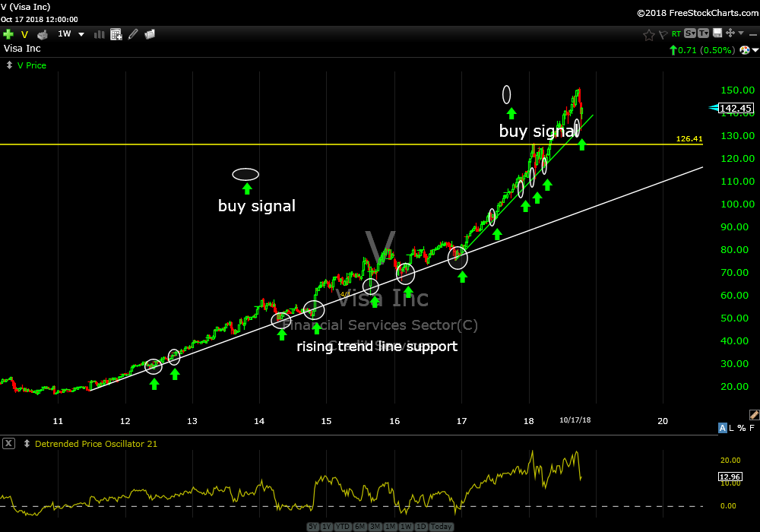Click the Today range button

click(441, 527)
